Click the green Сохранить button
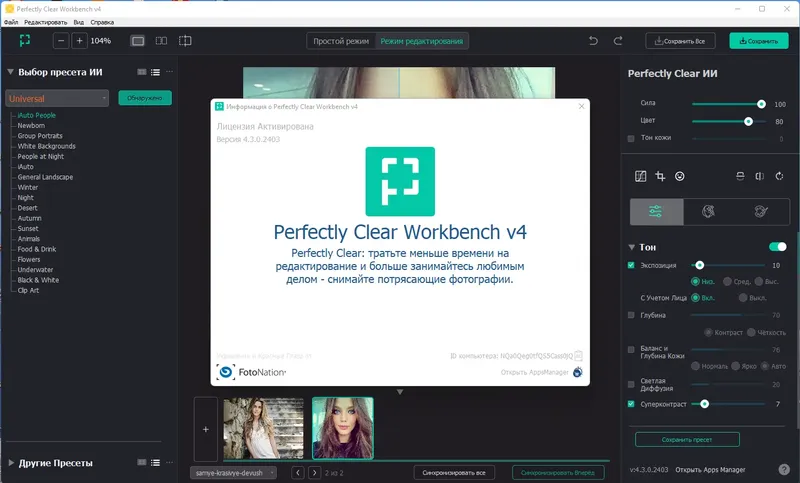 click(x=759, y=41)
